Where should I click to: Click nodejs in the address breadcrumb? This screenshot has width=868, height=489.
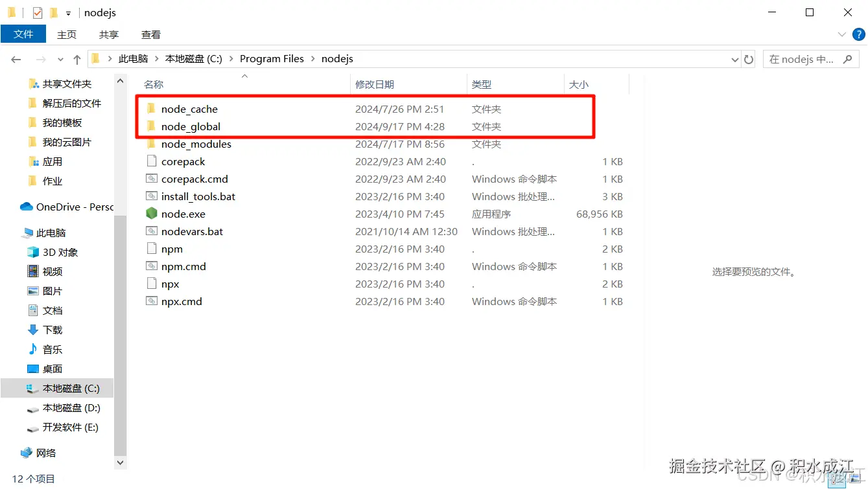point(337,59)
